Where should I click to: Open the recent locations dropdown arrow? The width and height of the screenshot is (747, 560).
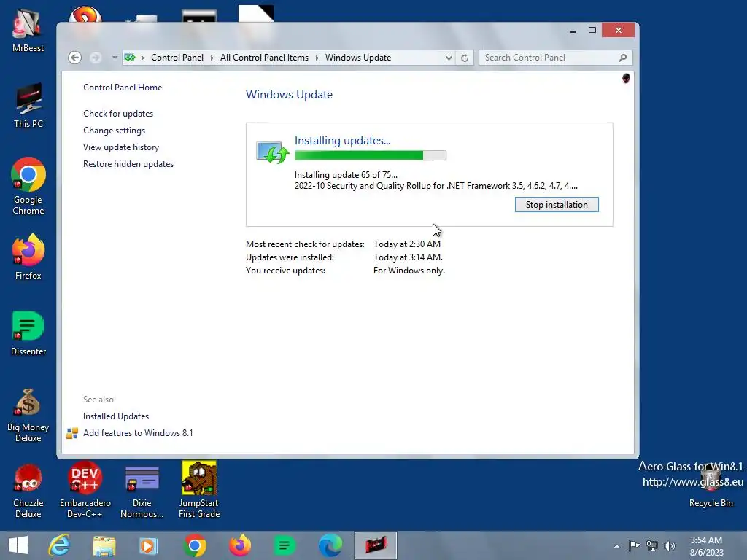point(115,58)
